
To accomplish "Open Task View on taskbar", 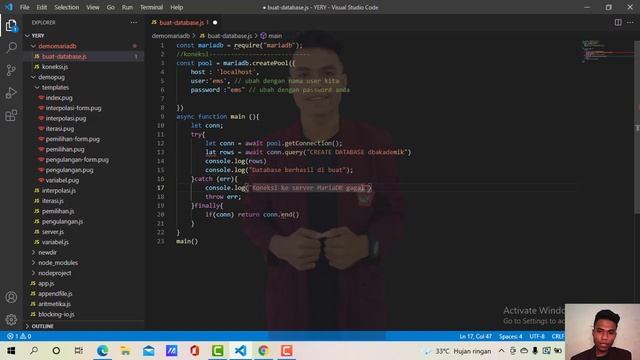I will click(79, 351).
